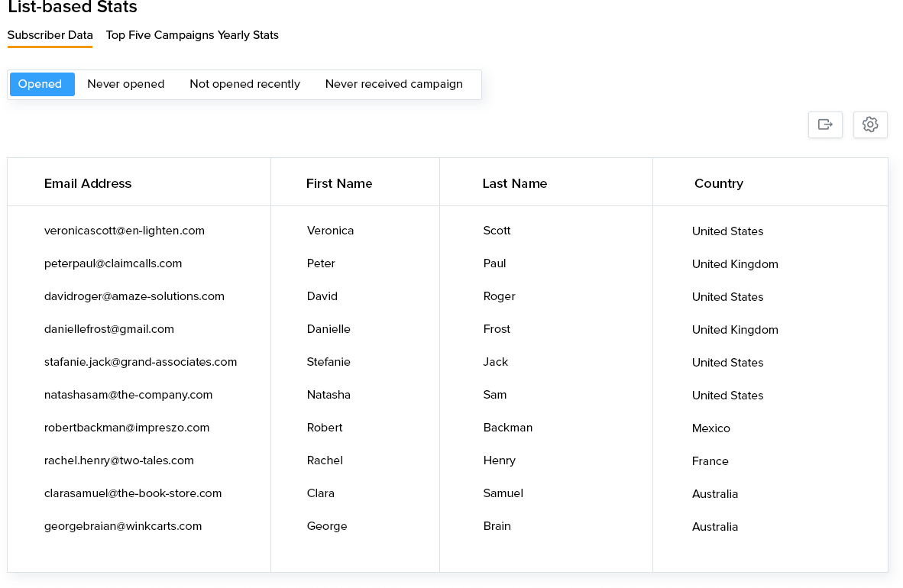Click first name David
The height and width of the screenshot is (588, 903).
pos(322,296)
